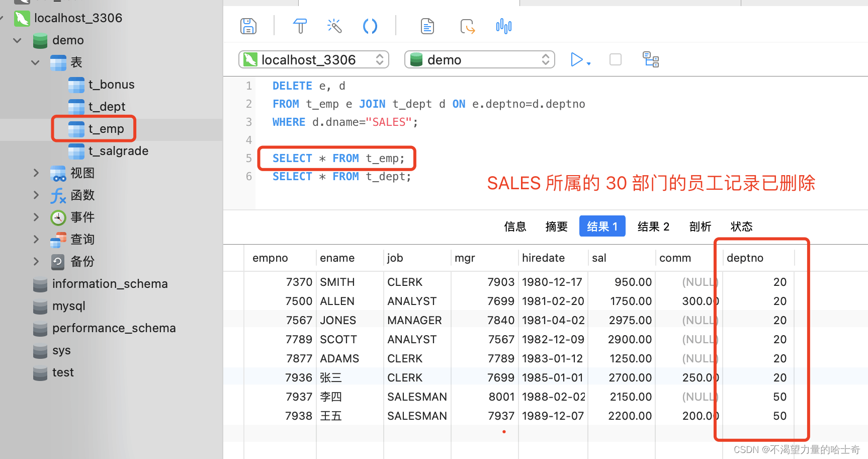Click the export result icon
Image resolution: width=868 pixels, height=459 pixels.
coord(467,26)
